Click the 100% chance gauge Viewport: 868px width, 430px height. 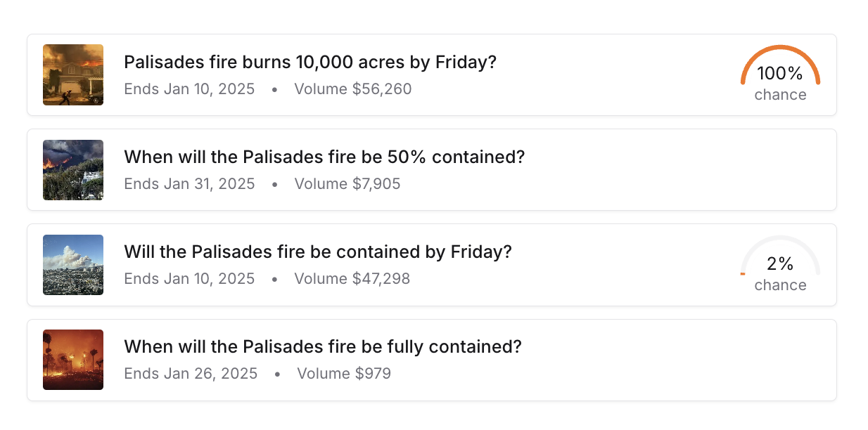coord(780,74)
